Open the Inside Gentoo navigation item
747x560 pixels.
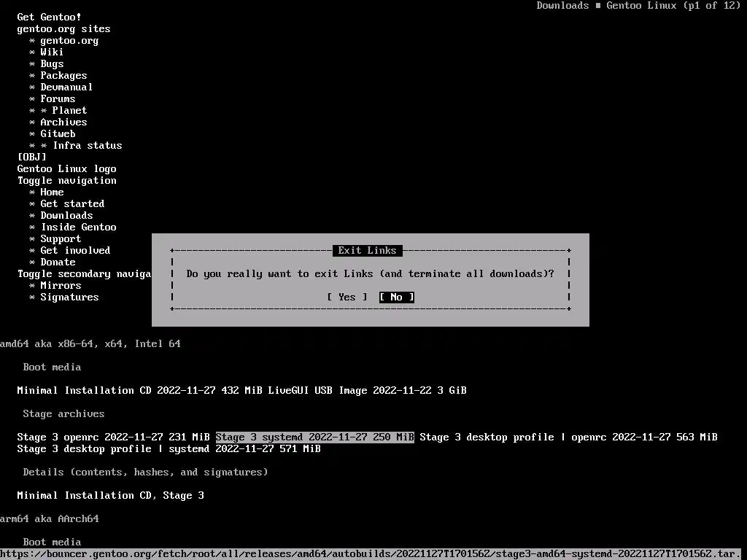coord(79,227)
